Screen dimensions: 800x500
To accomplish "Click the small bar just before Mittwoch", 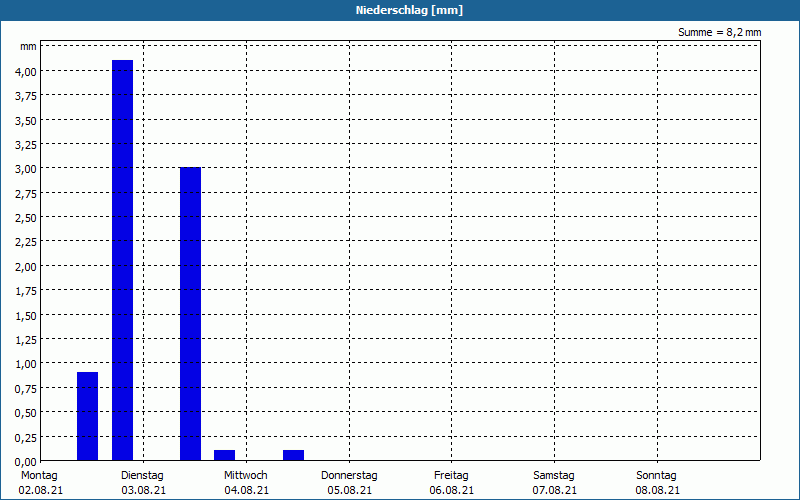I will [224, 455].
